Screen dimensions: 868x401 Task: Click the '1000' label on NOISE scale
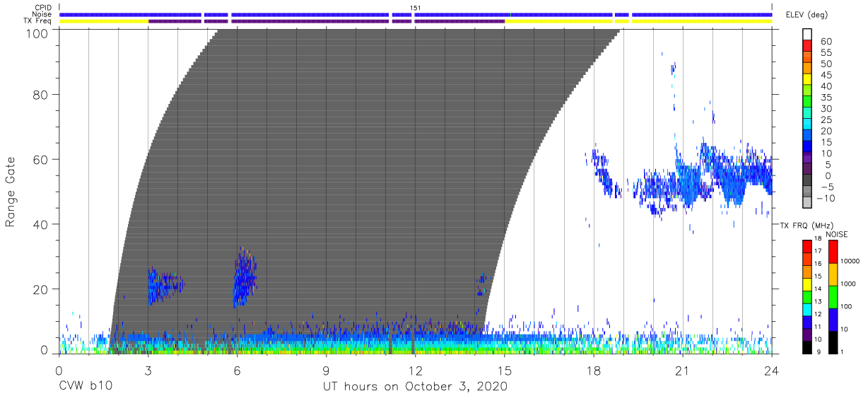tap(848, 284)
